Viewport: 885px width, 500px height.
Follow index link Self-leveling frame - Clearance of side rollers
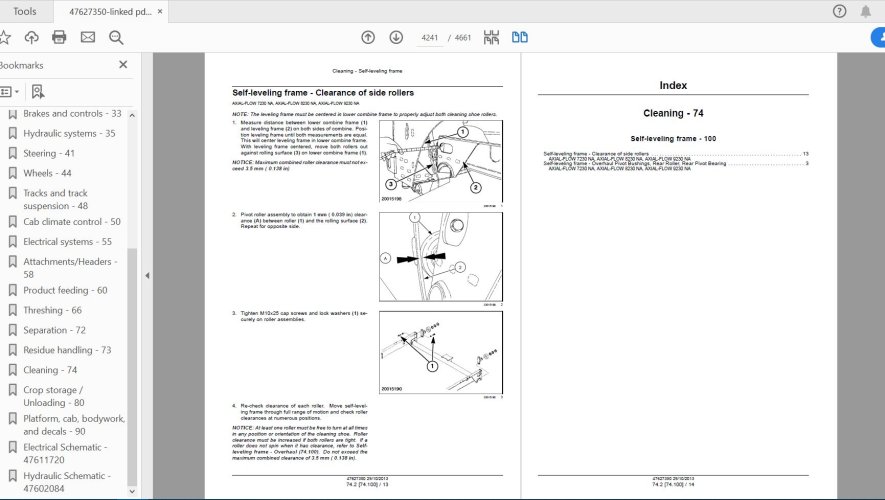point(596,153)
